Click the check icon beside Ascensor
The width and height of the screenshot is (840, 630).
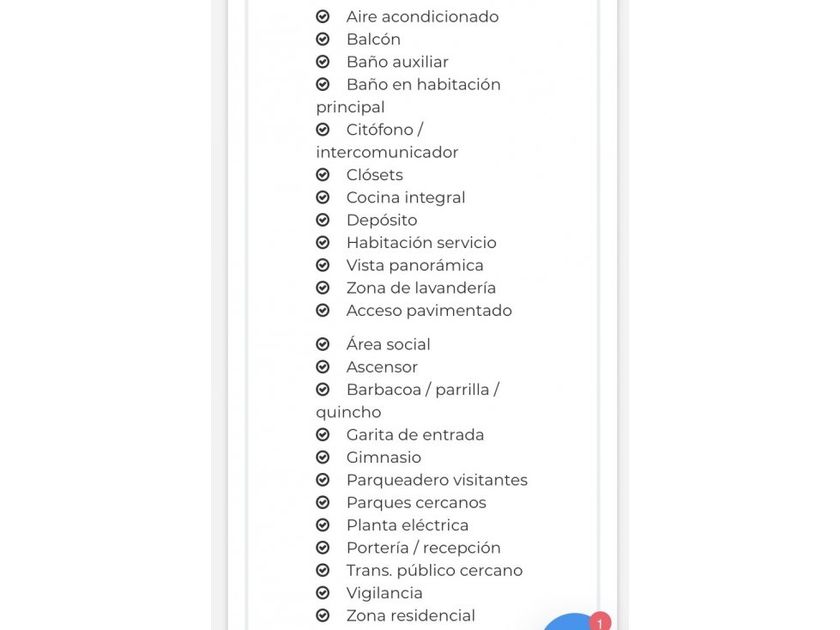[x=323, y=367]
